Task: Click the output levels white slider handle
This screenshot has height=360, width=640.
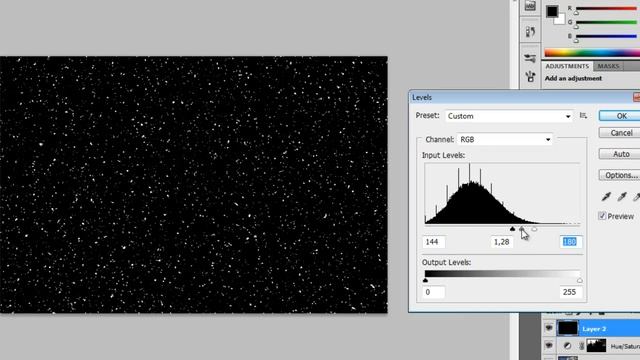Action: pos(580,280)
